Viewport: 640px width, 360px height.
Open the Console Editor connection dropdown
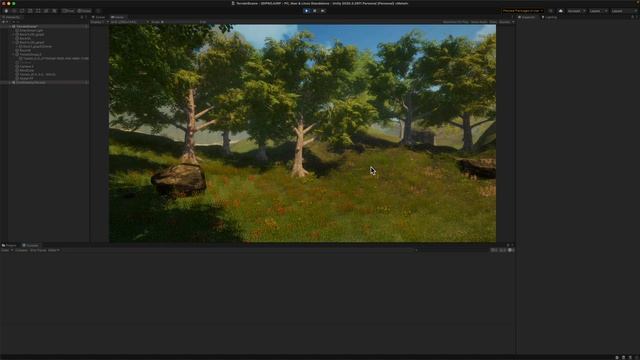[x=54, y=250]
